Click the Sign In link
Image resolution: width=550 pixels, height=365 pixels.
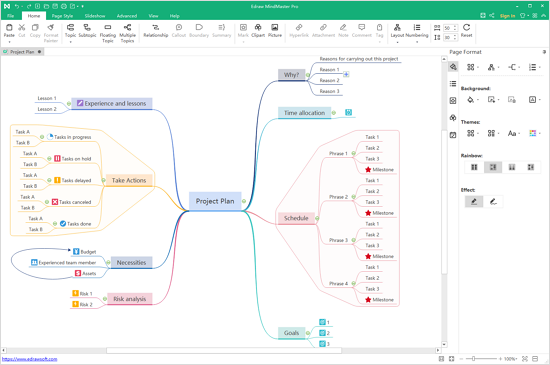(x=508, y=16)
